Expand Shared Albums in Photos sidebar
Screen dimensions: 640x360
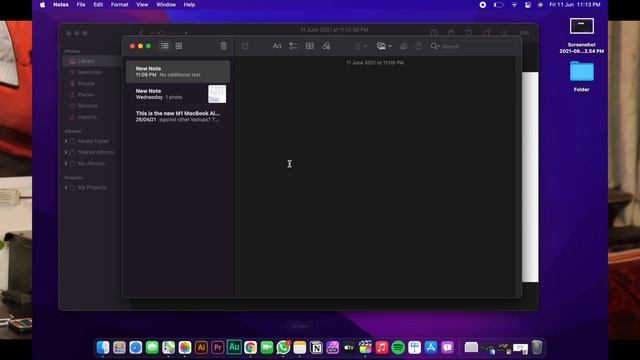click(x=66, y=152)
